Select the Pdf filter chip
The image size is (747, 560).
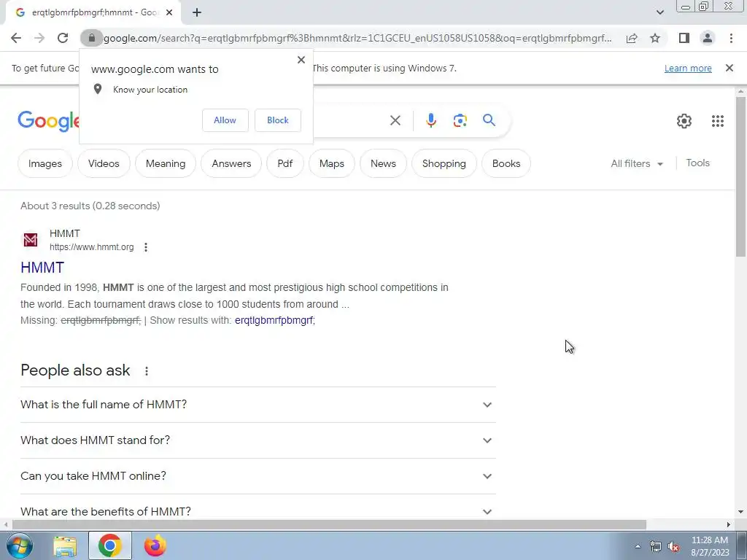point(285,163)
